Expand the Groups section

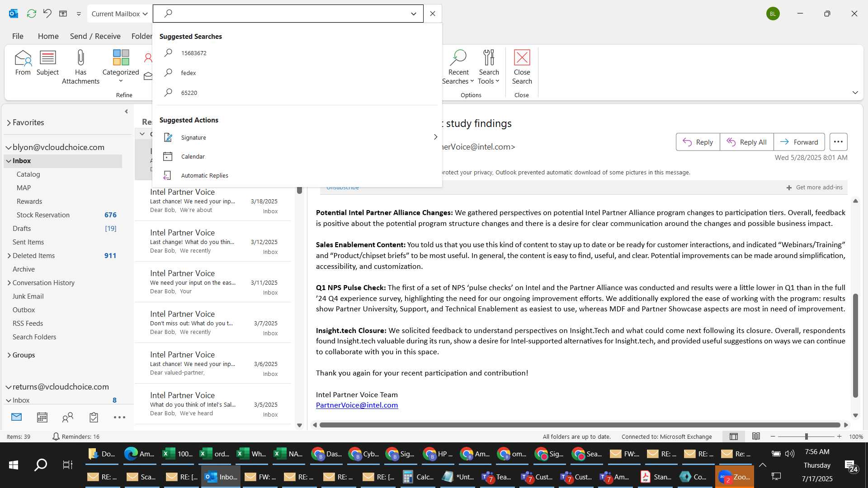[9, 355]
